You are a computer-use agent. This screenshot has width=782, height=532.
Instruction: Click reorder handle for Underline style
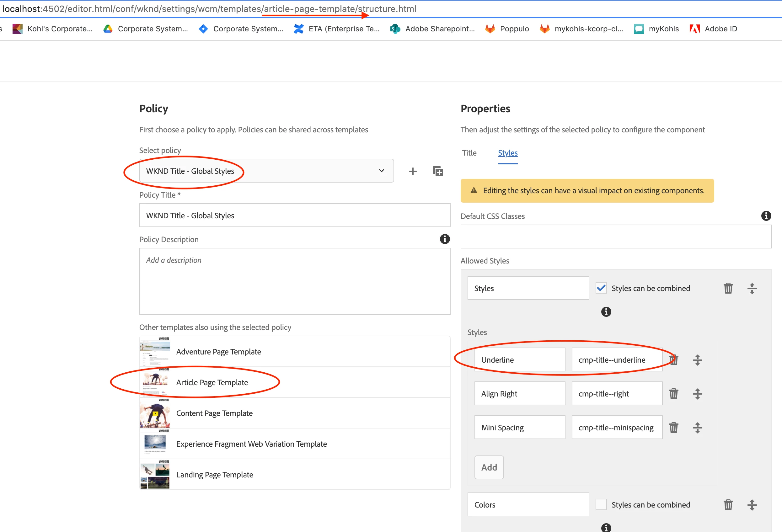click(x=697, y=360)
